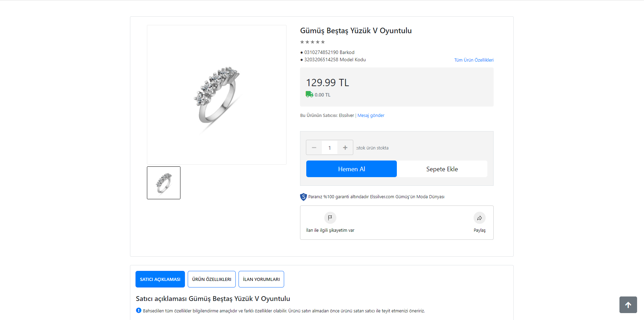Viewport: 644px width, 320px height.
Task: Select the ring thumbnail image
Action: tap(164, 183)
